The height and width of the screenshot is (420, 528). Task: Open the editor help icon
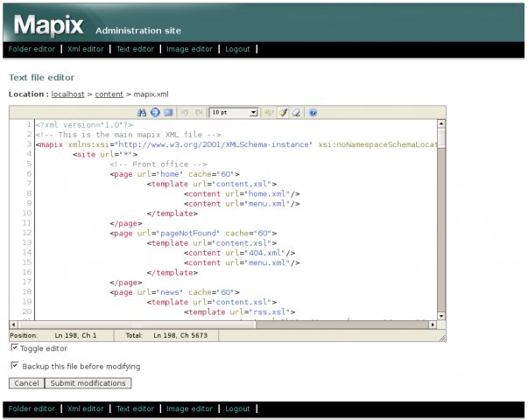(x=313, y=113)
